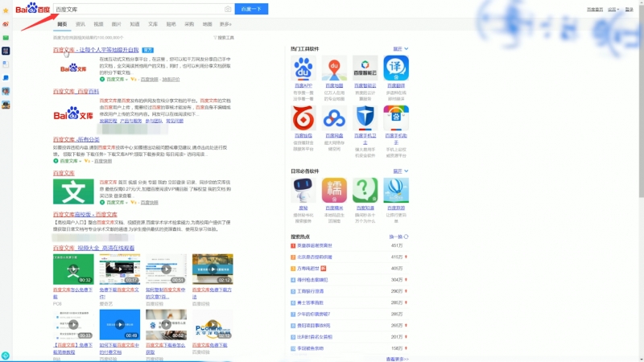Open 搜索工具 filter options
Screen dimensions: 644x362
[224, 38]
